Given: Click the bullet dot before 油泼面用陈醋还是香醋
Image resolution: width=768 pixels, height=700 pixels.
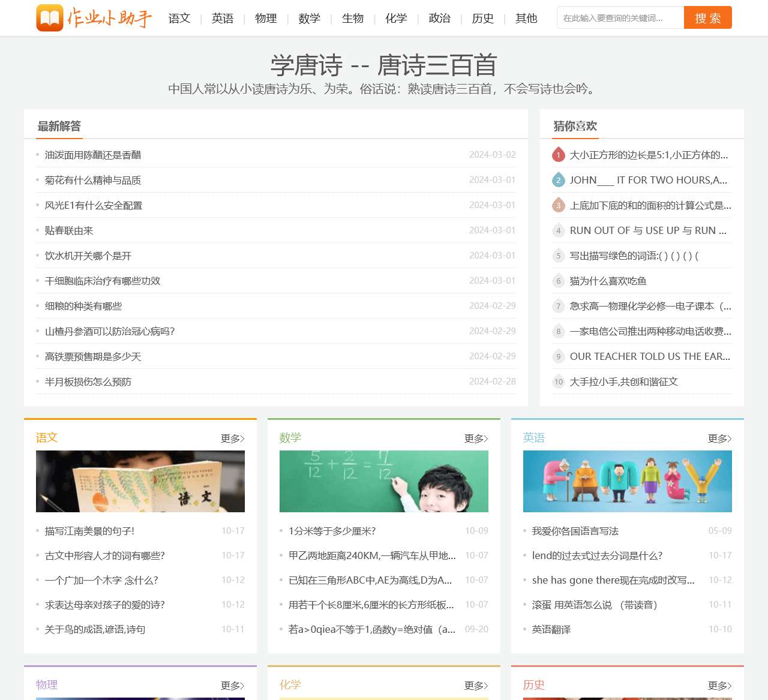Looking at the screenshot, I should (x=38, y=154).
